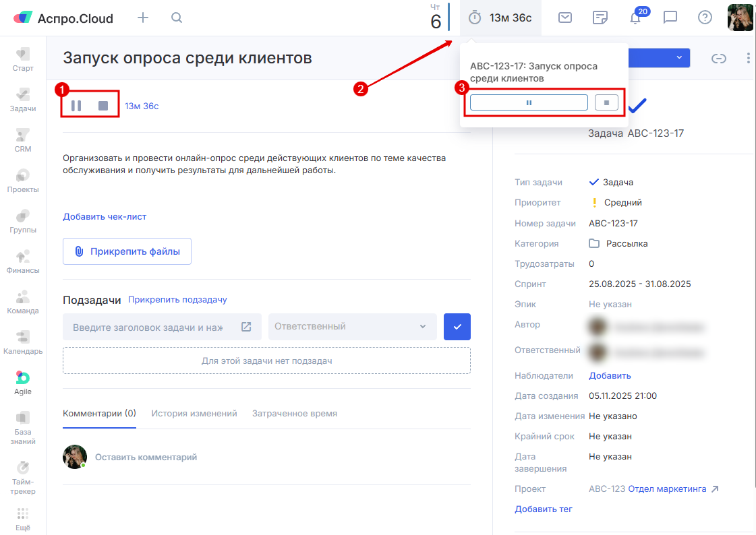Copy task link via chain icon
This screenshot has height=535, width=756.
(719, 59)
